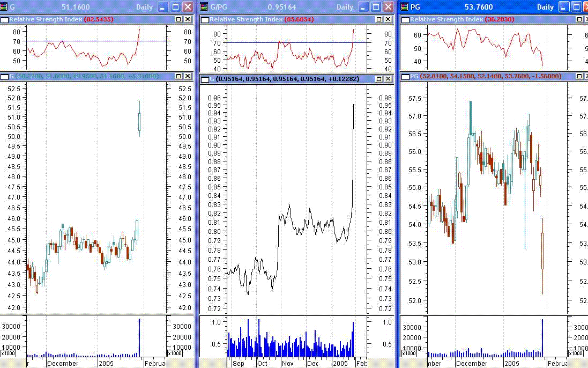Click the tall final volume bar in G window
Screen dimensions: 588x368
click(139, 337)
